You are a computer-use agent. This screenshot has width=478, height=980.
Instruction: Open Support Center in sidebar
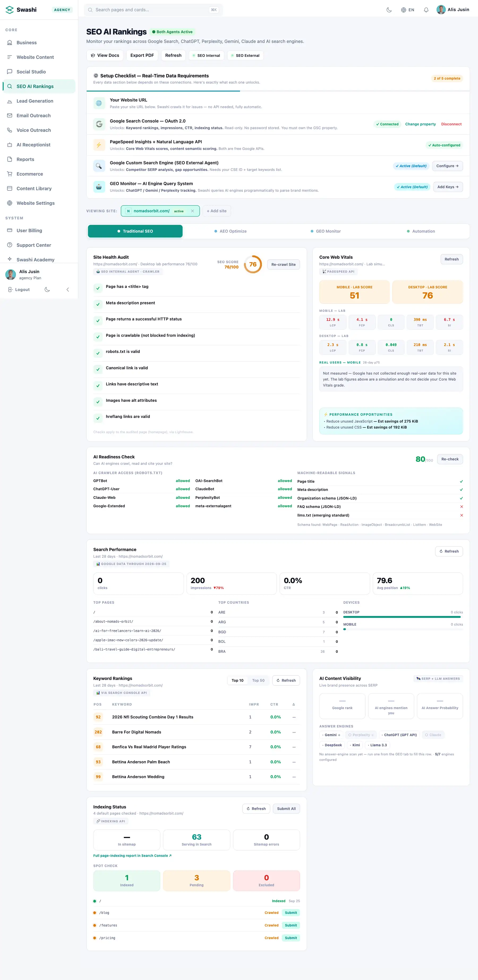[39, 245]
